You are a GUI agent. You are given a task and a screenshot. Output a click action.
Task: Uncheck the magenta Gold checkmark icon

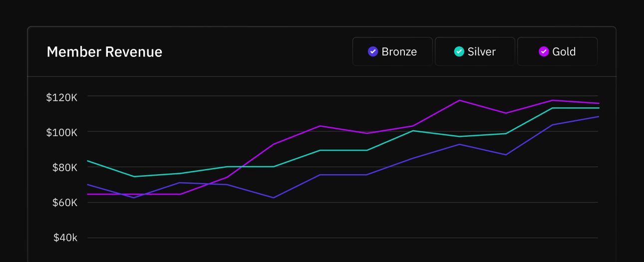click(544, 51)
